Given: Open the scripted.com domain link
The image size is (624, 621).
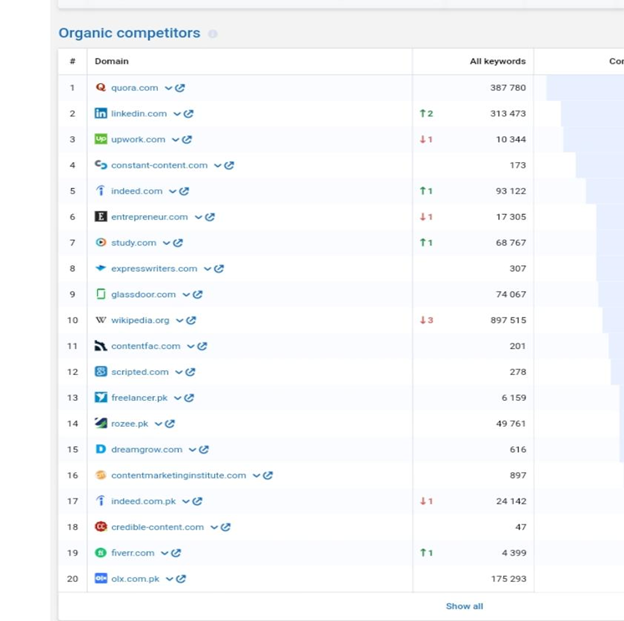Looking at the screenshot, I should (140, 372).
